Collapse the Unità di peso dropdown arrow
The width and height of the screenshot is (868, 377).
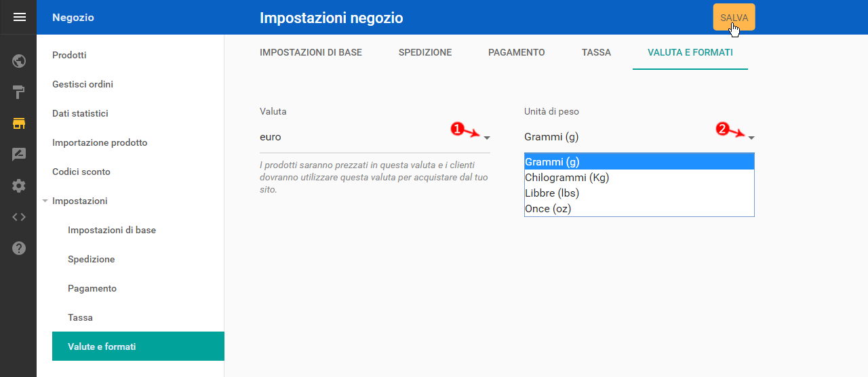pos(751,138)
